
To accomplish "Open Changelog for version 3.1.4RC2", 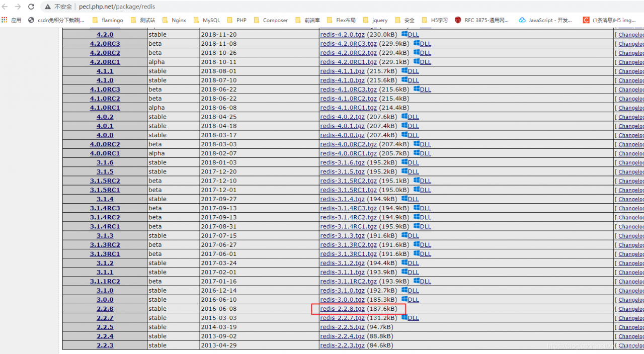I will point(631,217).
